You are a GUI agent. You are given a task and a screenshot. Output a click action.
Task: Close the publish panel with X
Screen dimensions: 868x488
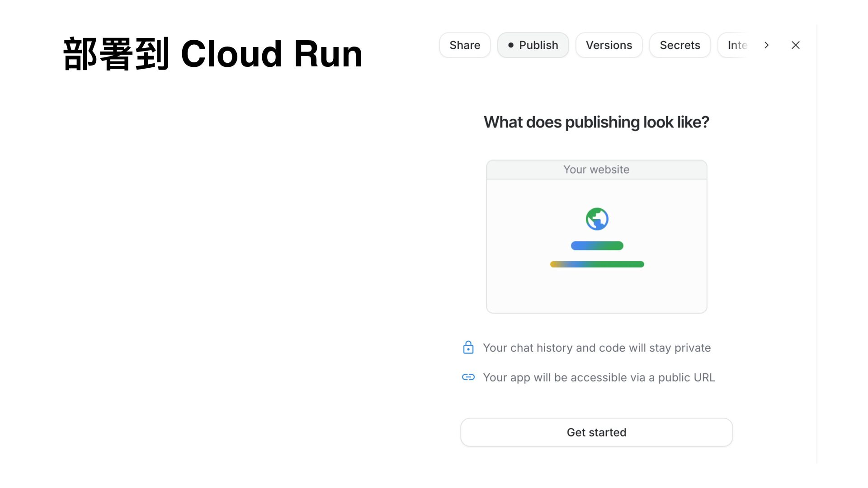(796, 45)
